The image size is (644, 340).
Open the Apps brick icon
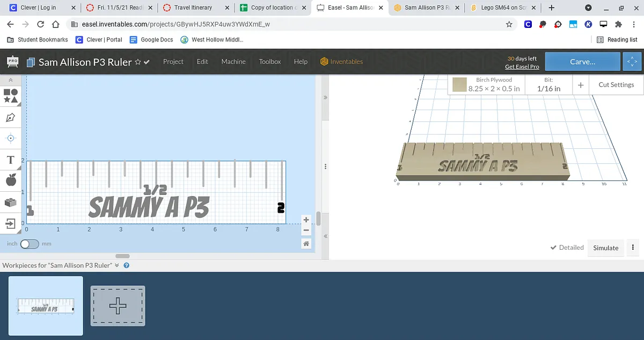pos(11,202)
